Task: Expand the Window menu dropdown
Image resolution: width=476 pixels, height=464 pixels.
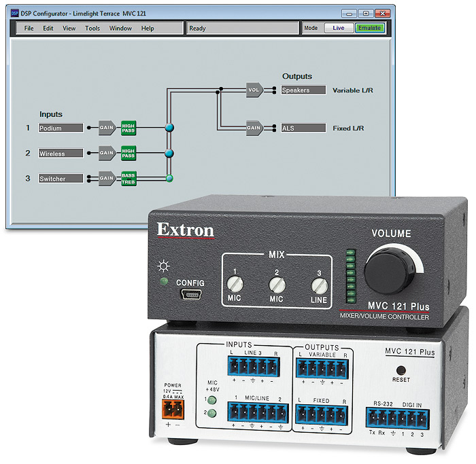Action: click(x=120, y=29)
